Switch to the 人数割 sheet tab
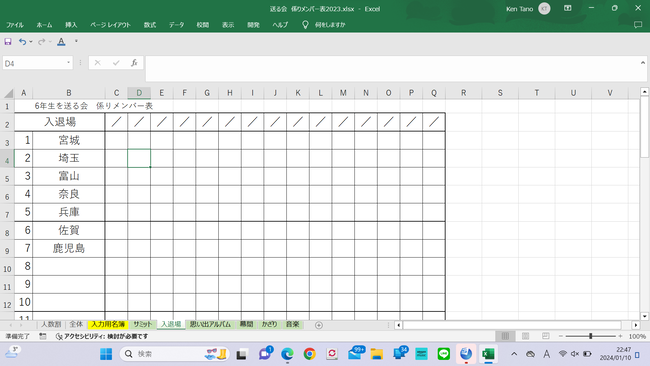 coord(51,324)
